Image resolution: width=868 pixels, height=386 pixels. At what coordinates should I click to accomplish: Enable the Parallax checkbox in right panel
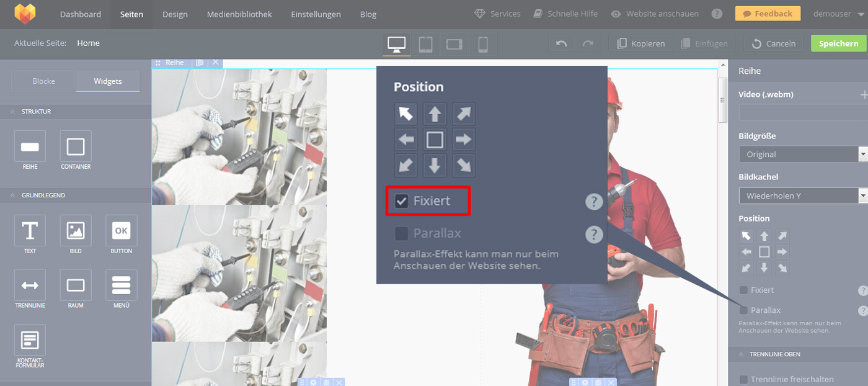tap(743, 310)
